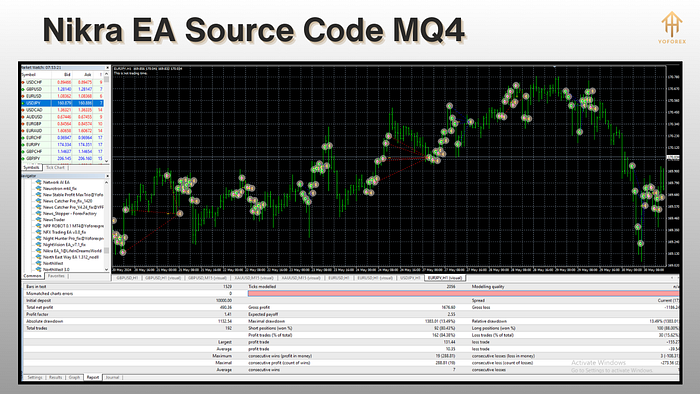The width and height of the screenshot is (700, 394).
Task: Switch to the GBPUSD,H1 chart tab
Action: (127, 278)
